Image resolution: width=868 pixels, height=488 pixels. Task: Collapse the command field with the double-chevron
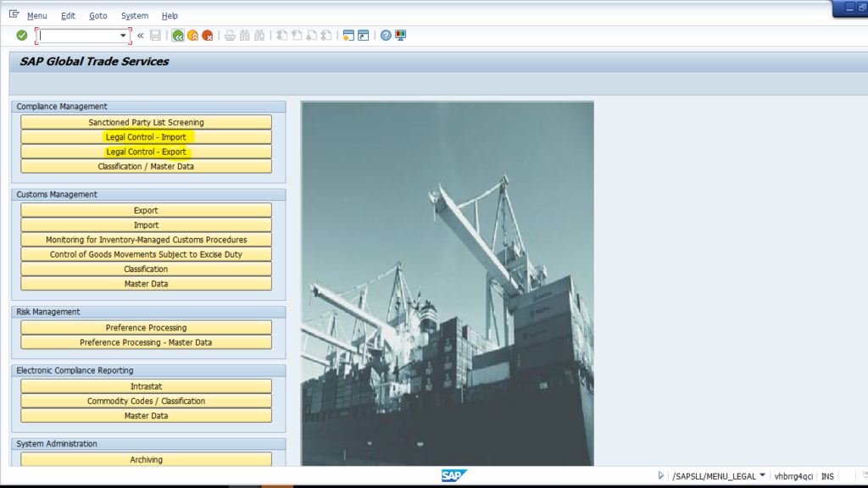point(141,36)
